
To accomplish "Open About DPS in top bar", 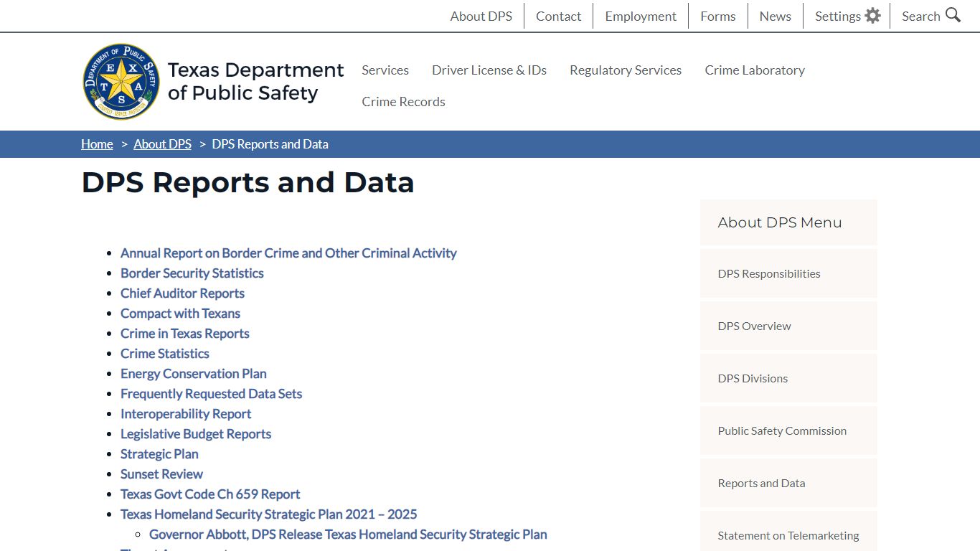I will (x=481, y=16).
